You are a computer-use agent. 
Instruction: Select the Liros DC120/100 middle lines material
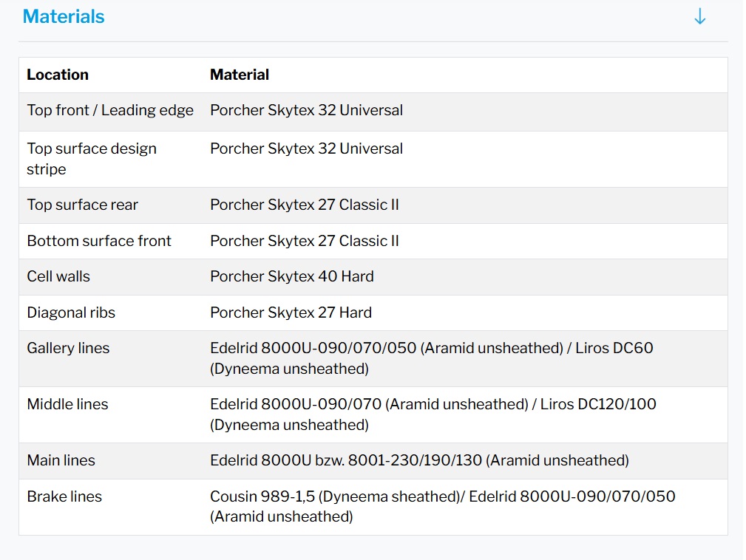click(x=598, y=404)
